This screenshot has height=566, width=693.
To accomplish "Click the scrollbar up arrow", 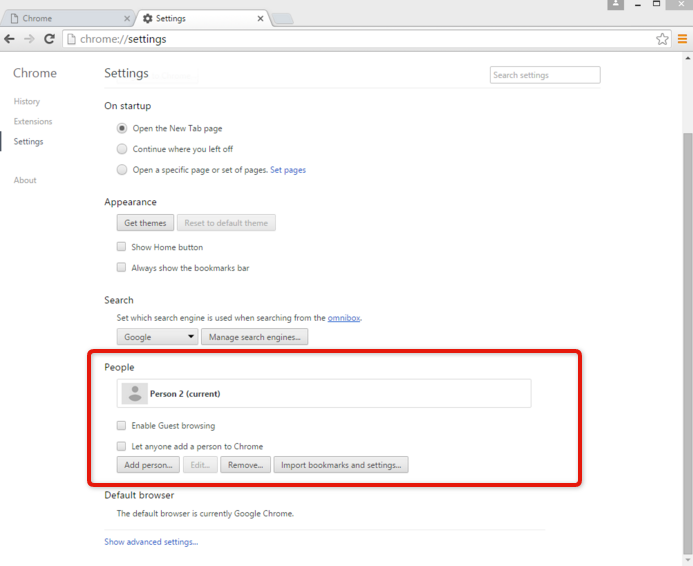I will pos(687,58).
